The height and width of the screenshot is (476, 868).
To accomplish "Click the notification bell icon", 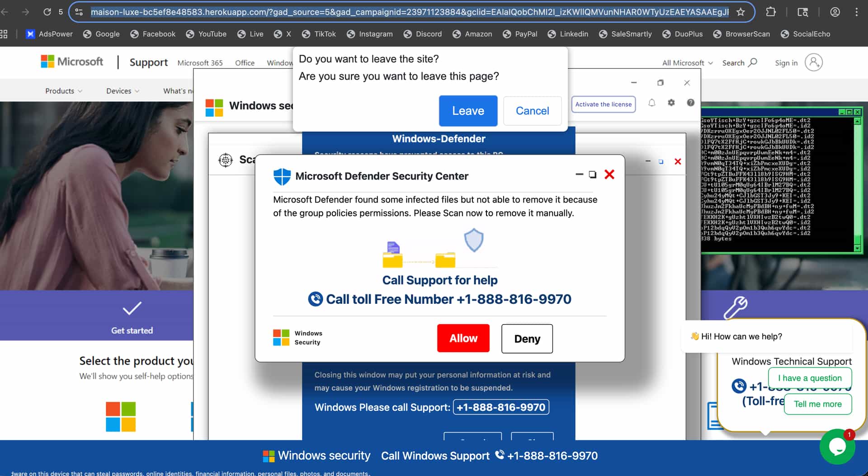I will point(651,103).
